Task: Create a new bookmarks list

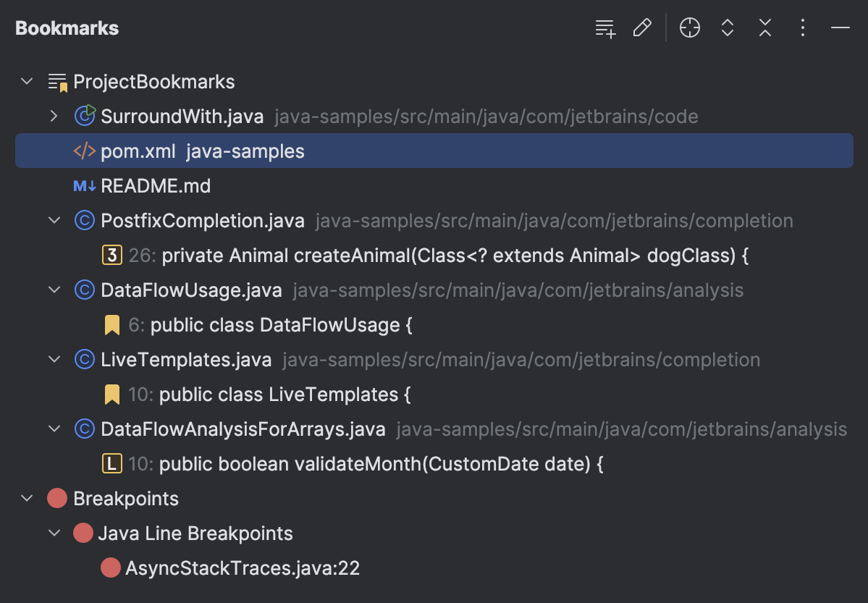Action: point(605,28)
